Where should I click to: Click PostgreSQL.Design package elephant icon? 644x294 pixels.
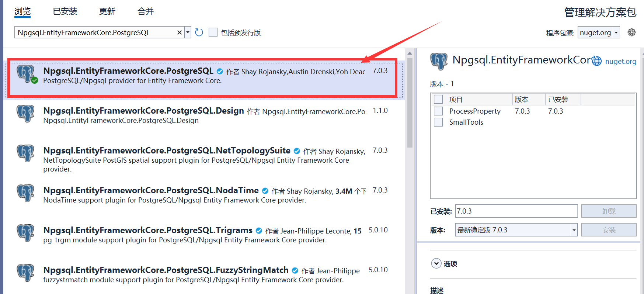coord(25,113)
